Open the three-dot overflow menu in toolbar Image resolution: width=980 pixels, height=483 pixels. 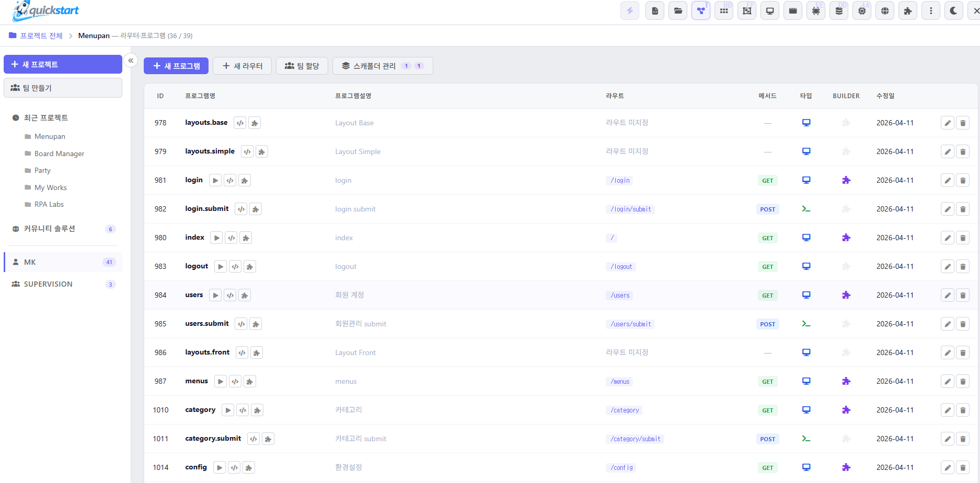point(931,10)
